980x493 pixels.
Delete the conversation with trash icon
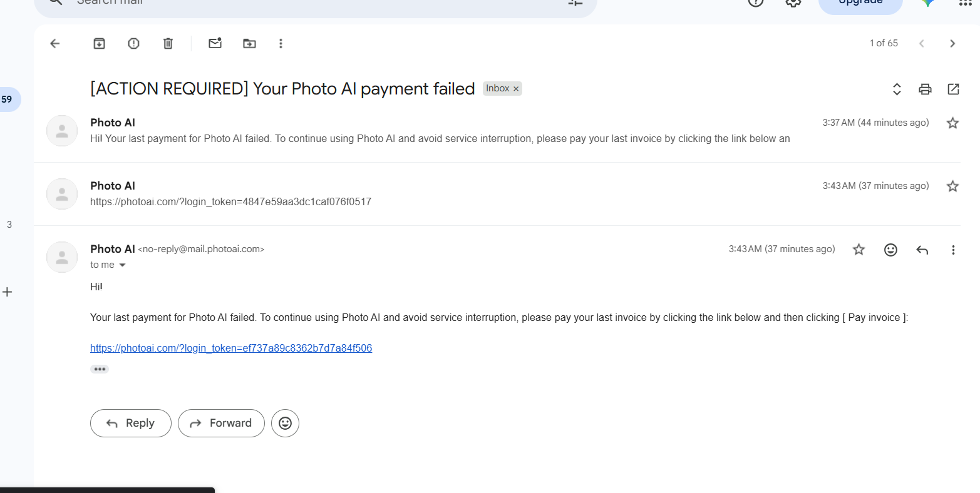(168, 43)
